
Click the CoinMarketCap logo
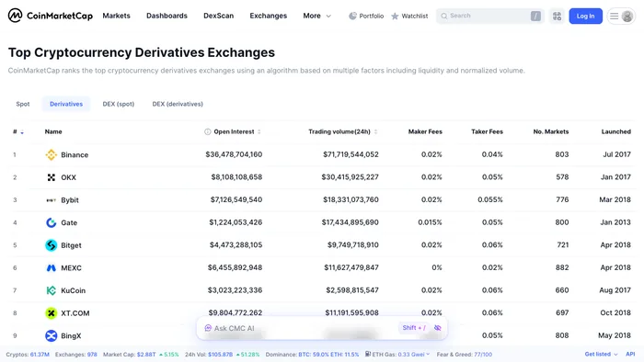coord(50,16)
